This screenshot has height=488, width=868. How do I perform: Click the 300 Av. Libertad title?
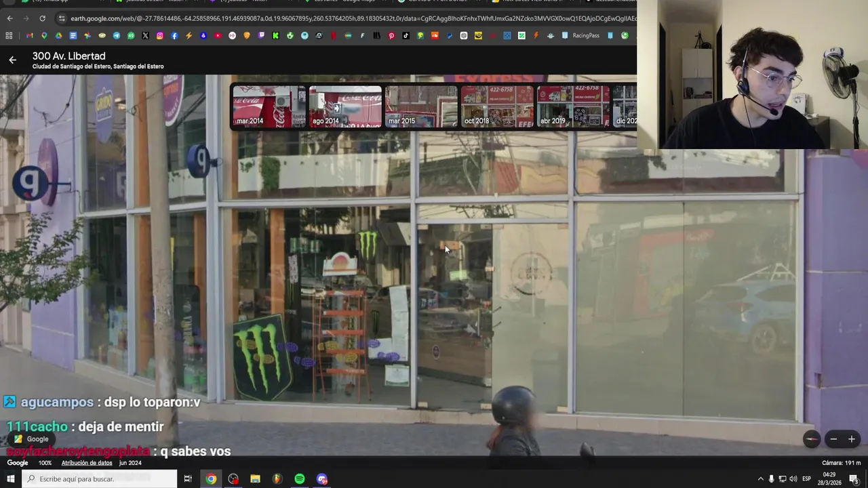(x=69, y=56)
